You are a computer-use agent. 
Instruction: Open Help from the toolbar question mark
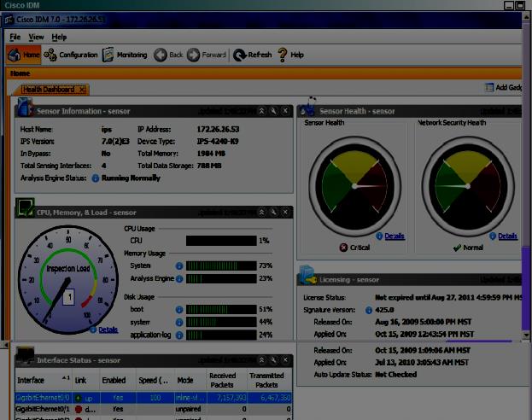[x=291, y=55]
